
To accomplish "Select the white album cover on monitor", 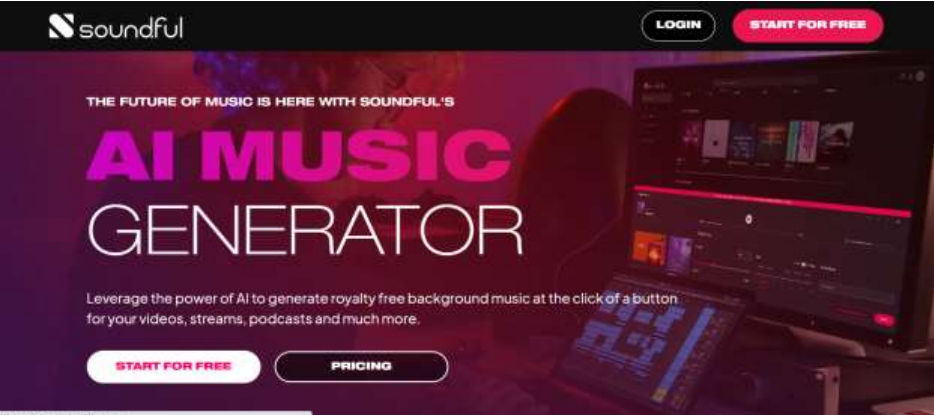I will tap(715, 139).
